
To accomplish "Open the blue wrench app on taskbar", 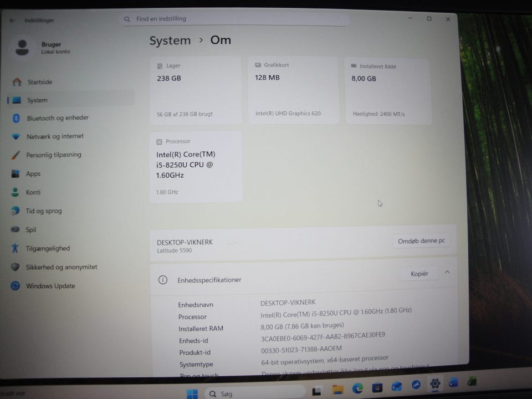I will coord(416,385).
